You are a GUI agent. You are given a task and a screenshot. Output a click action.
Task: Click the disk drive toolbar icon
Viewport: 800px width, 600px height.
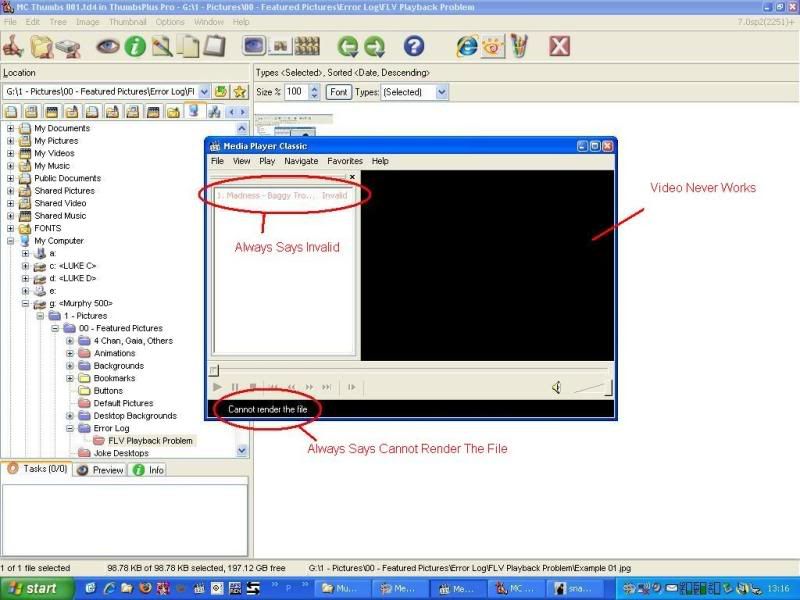tap(68, 47)
